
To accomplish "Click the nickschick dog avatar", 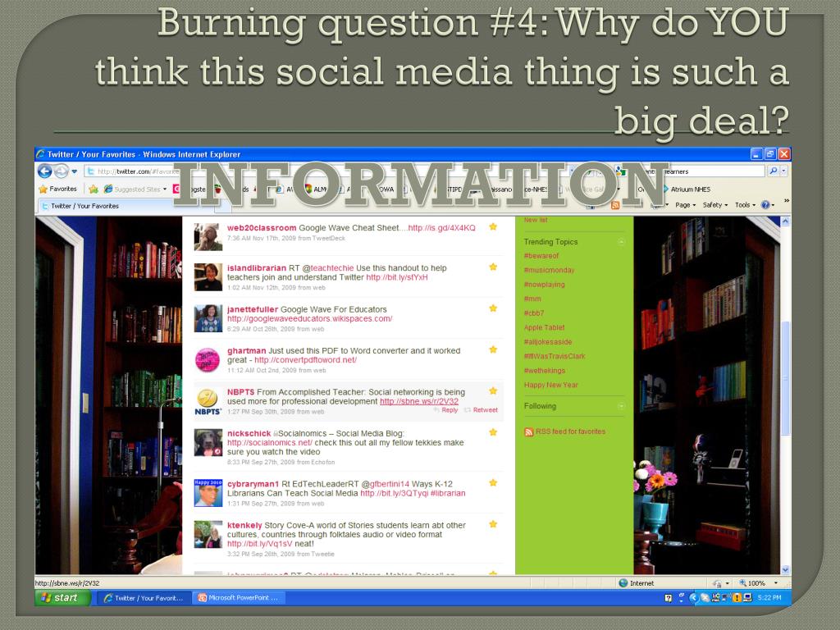I will tap(208, 442).
